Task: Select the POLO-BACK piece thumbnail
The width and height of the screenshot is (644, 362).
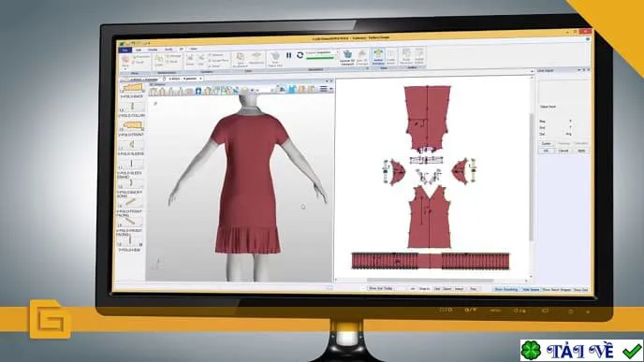Action: (x=132, y=88)
